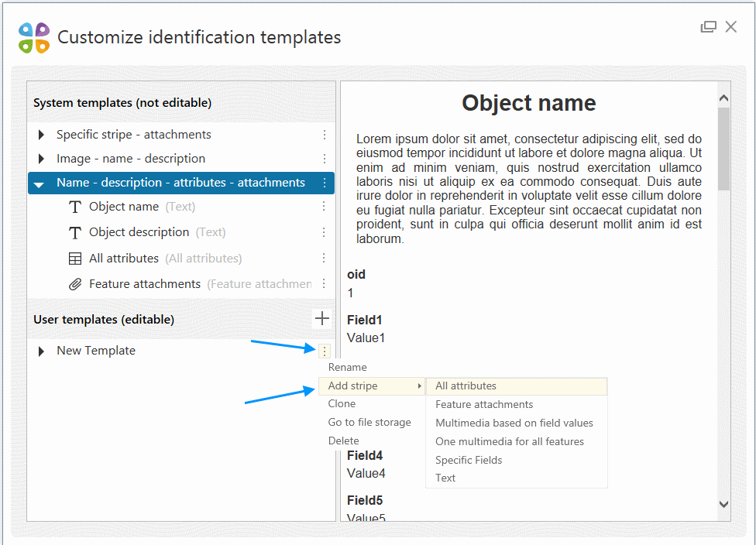Click the plus icon to add user template
Image resolution: width=756 pixels, height=545 pixels.
(x=322, y=318)
